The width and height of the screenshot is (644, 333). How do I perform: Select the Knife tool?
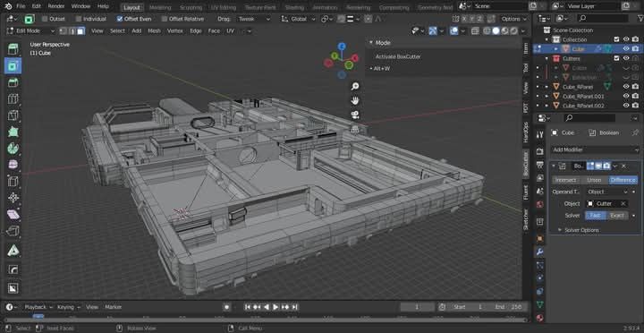[13, 115]
